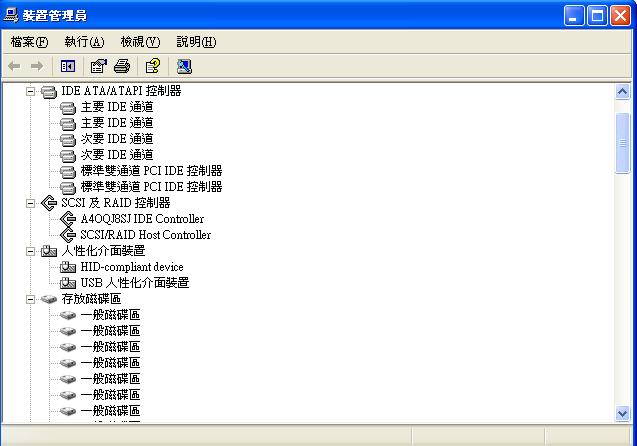Viewport: 637px width, 446px height.
Task: Click the 'USB 人性化介面裝置' label
Action: tap(135, 283)
